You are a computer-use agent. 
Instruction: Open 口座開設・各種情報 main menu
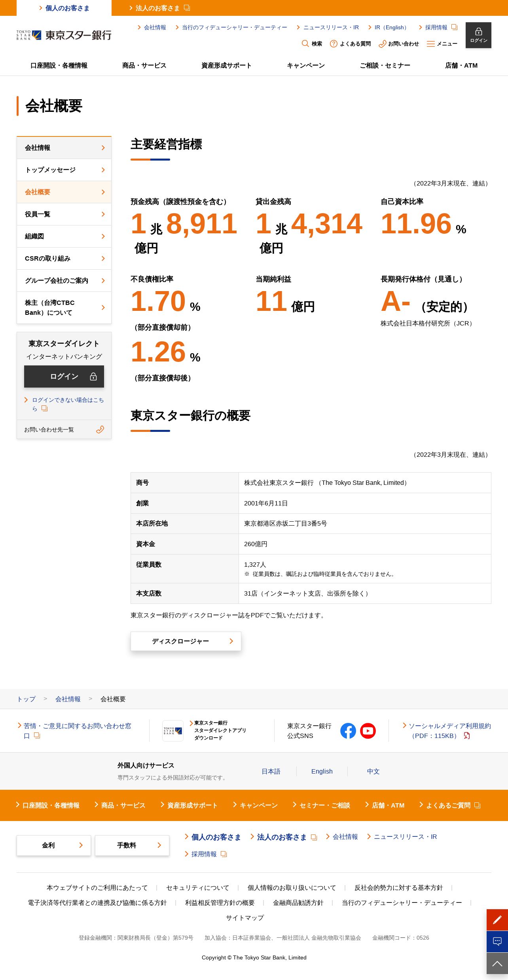59,66
